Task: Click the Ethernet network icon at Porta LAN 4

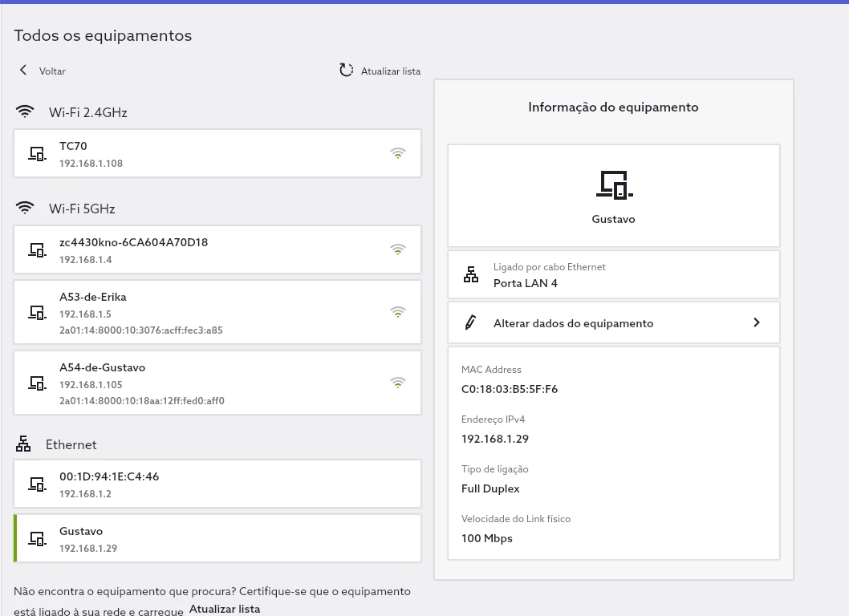Action: (x=471, y=274)
